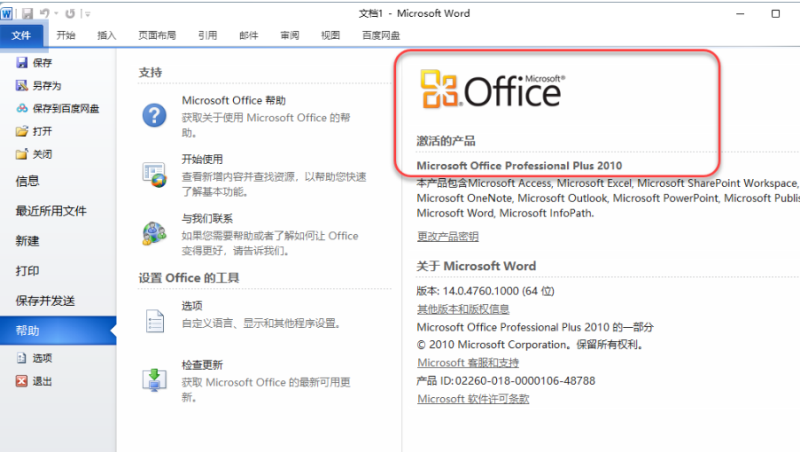Click the 检查更新 download arrow icon
Viewport: 800px width, 452px height.
tap(155, 380)
